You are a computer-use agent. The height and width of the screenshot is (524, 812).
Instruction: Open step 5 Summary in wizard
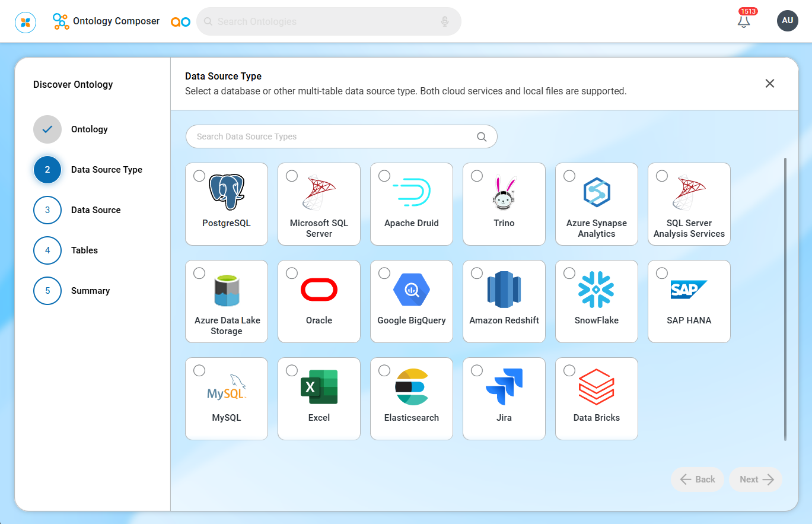47,291
